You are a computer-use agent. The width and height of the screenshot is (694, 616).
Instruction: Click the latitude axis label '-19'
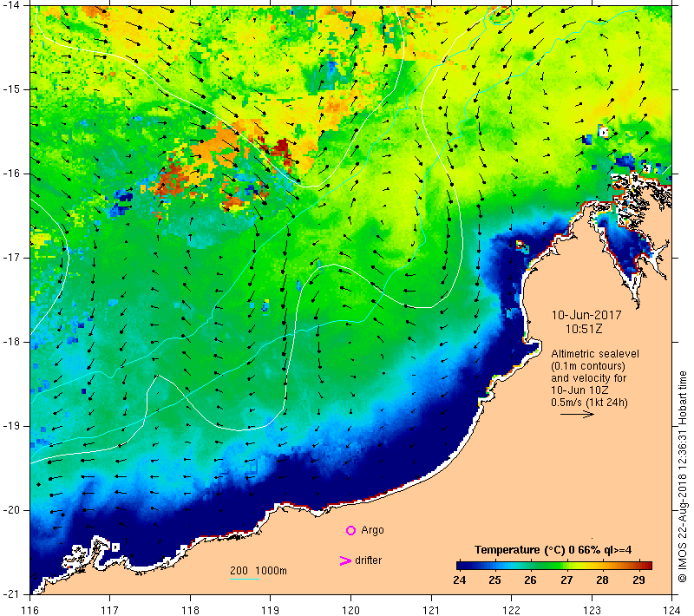click(x=10, y=426)
